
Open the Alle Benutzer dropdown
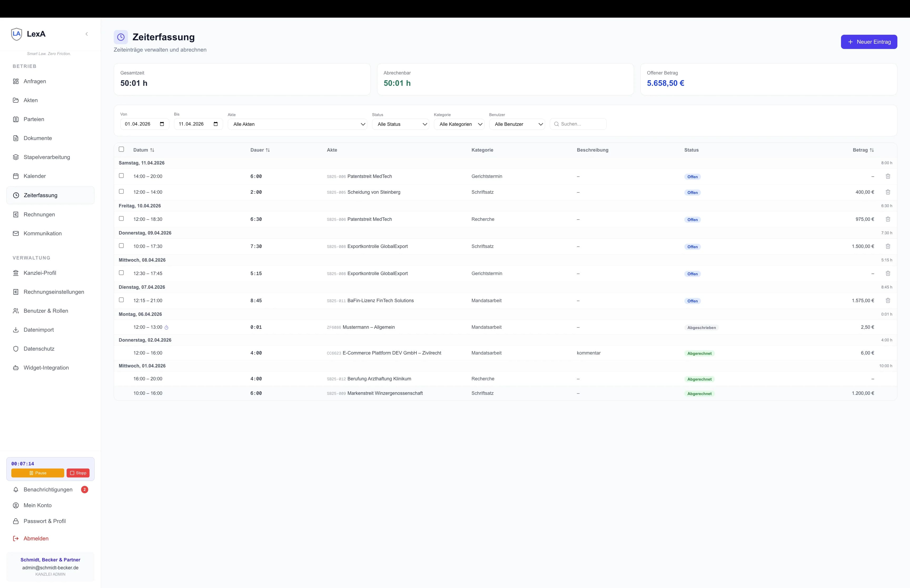click(x=517, y=124)
